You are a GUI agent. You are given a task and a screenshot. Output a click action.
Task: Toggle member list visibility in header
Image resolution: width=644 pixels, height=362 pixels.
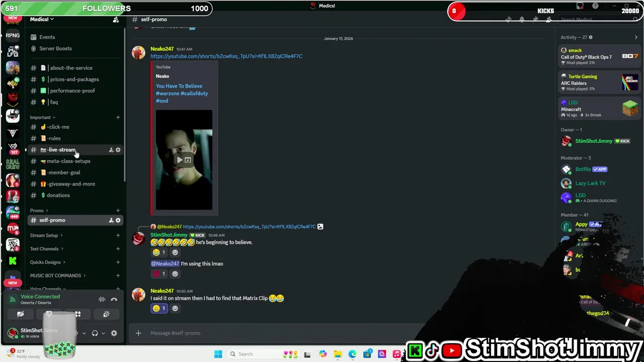click(x=549, y=20)
